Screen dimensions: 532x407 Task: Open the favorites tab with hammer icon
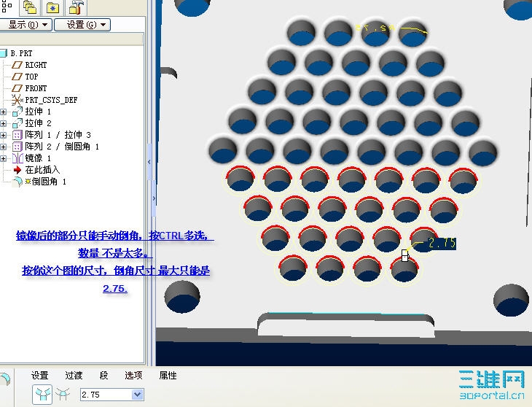[75, 7]
